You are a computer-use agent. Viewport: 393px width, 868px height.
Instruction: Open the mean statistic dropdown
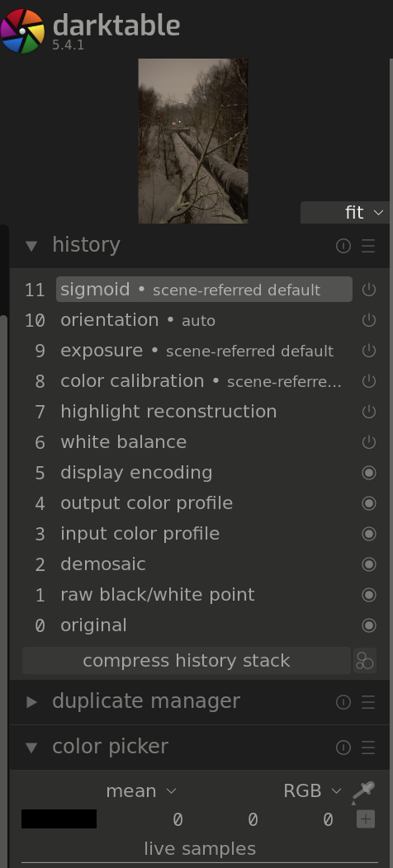tap(141, 791)
